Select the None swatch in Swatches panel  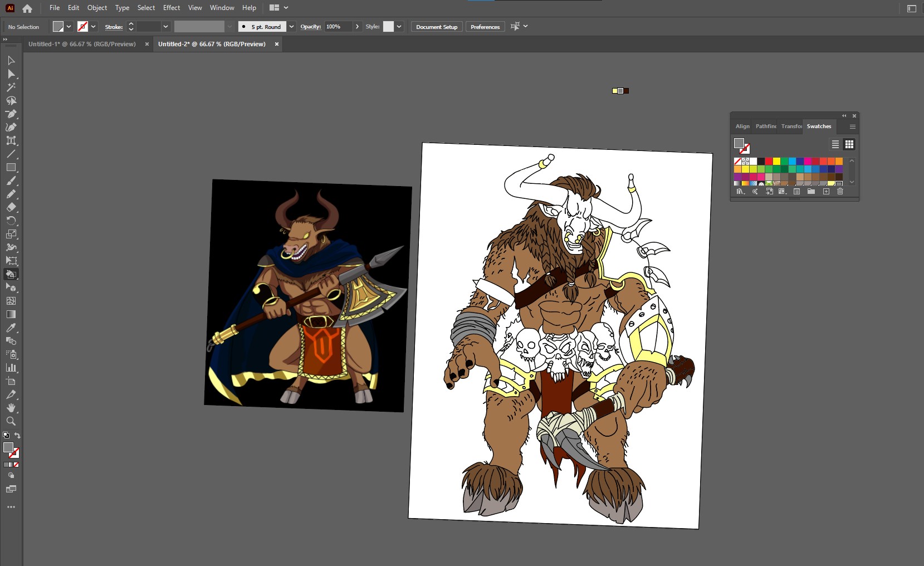[737, 161]
